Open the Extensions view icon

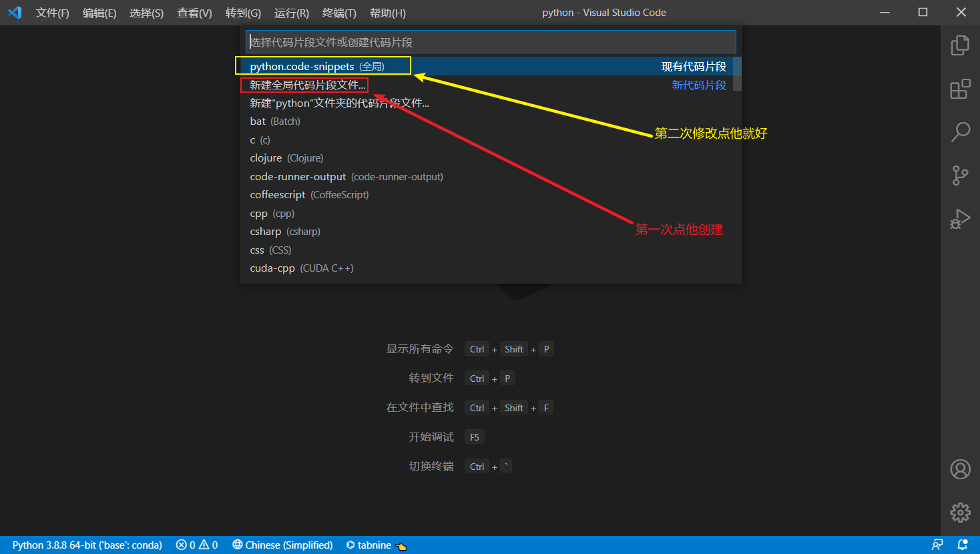click(x=960, y=89)
